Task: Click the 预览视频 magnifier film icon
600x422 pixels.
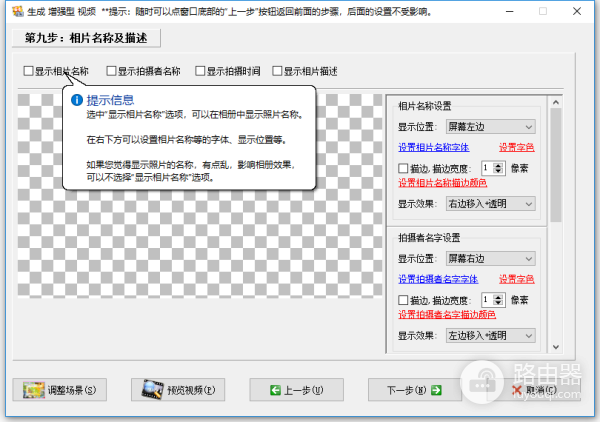Action: 152,389
